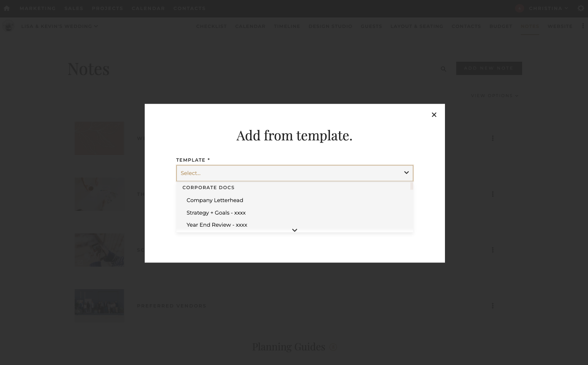Open the Preferred Vendors note link
The height and width of the screenshot is (365, 588).
[171, 306]
